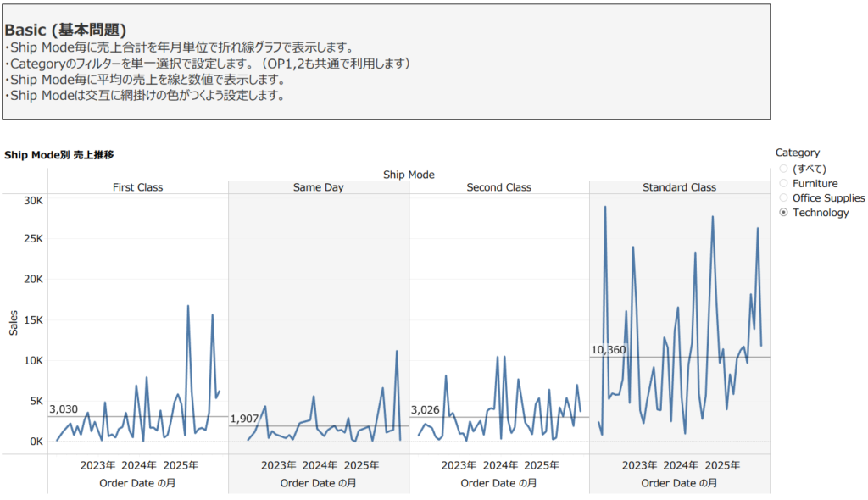Click the Category filter title
Viewport: 868px width, 500px height.
coord(797,153)
